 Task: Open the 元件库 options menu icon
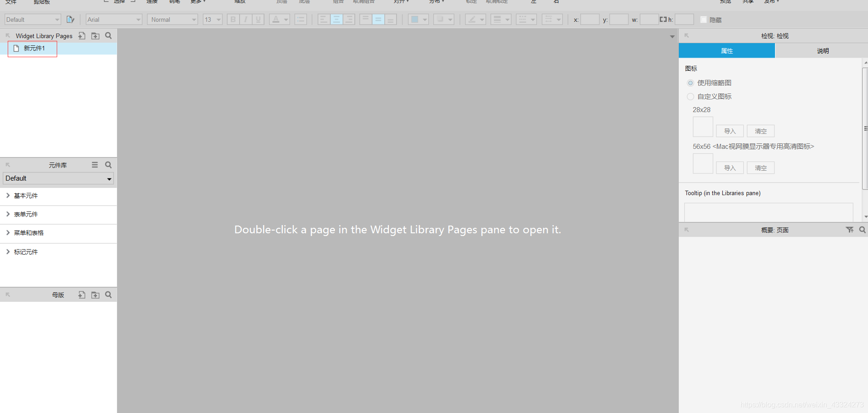(95, 165)
